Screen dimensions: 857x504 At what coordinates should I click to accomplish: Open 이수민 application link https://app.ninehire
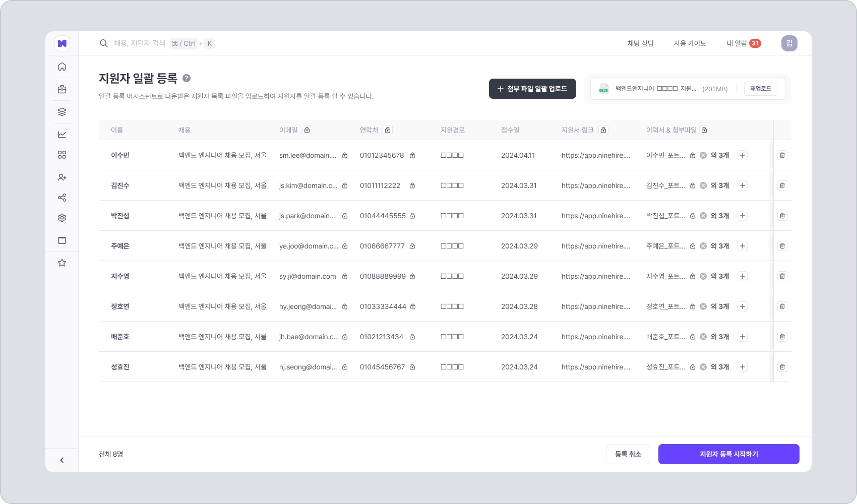pyautogui.click(x=596, y=155)
